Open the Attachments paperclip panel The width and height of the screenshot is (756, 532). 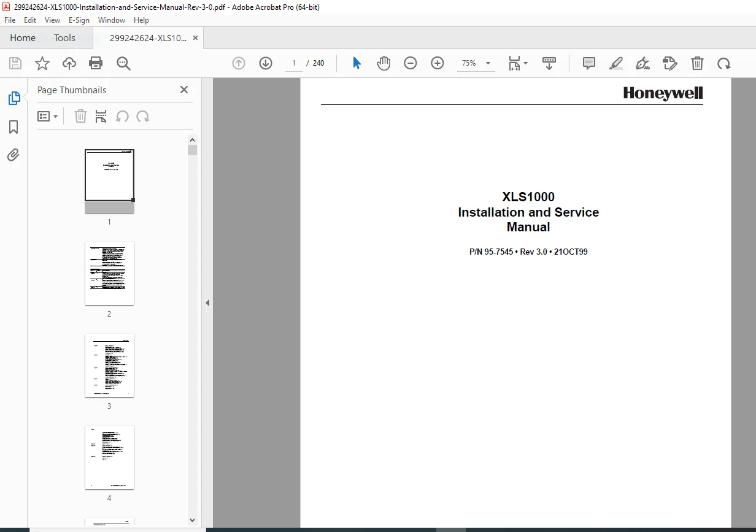tap(13, 155)
